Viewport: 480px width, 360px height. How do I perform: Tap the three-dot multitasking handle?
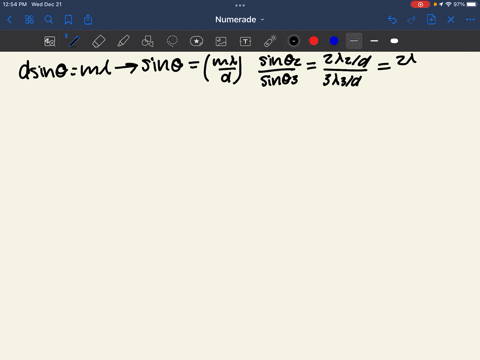(x=240, y=5)
